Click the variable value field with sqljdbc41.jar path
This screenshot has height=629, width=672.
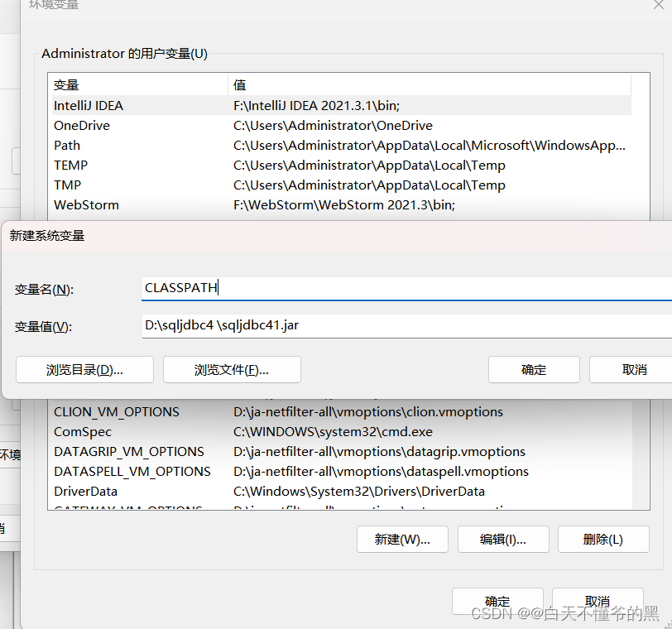tap(406, 326)
